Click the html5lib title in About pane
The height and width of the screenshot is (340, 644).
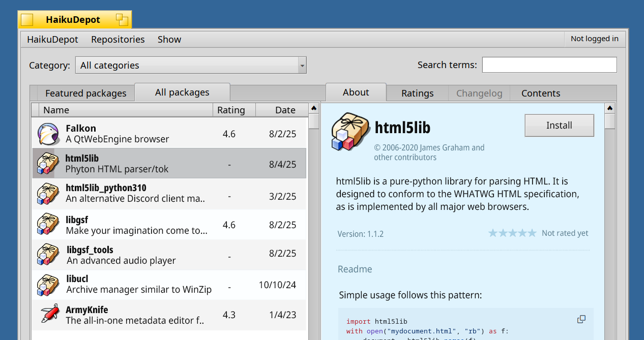point(402,128)
